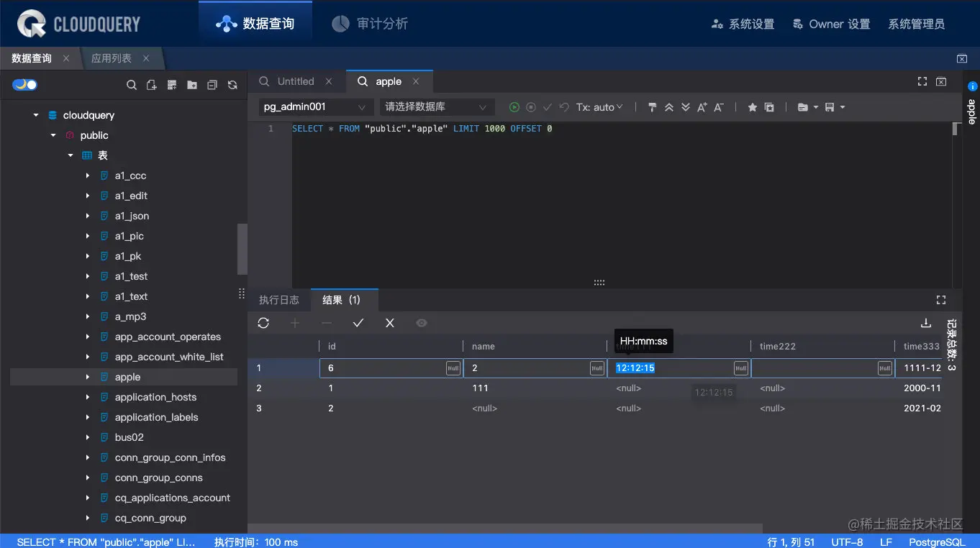
Task: Toggle Null button in the id cell
Action: point(453,368)
